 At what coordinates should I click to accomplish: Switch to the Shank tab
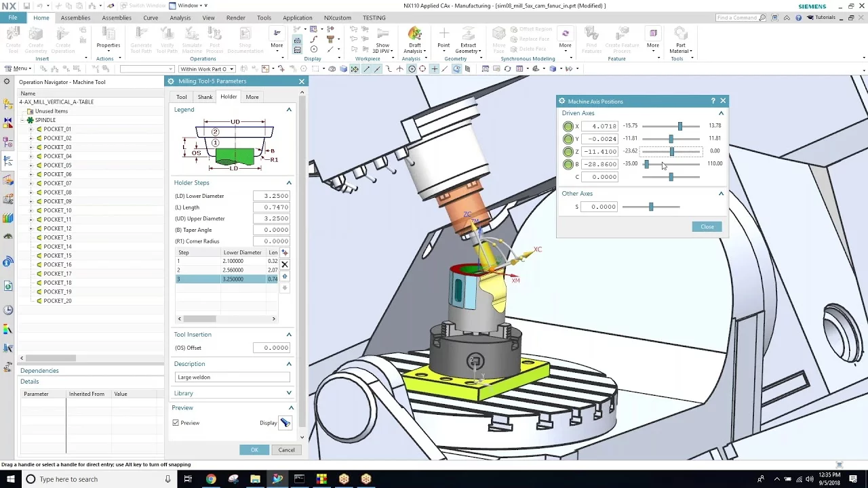tap(205, 97)
